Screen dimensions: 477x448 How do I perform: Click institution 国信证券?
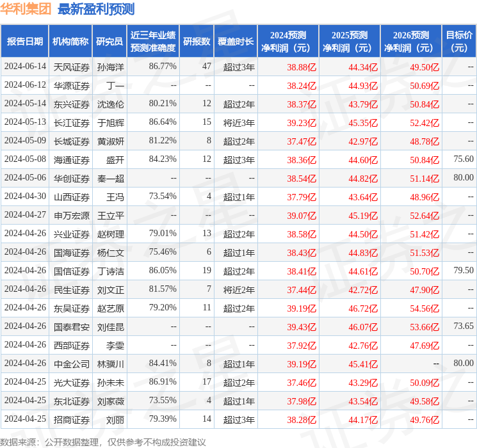click(72, 271)
